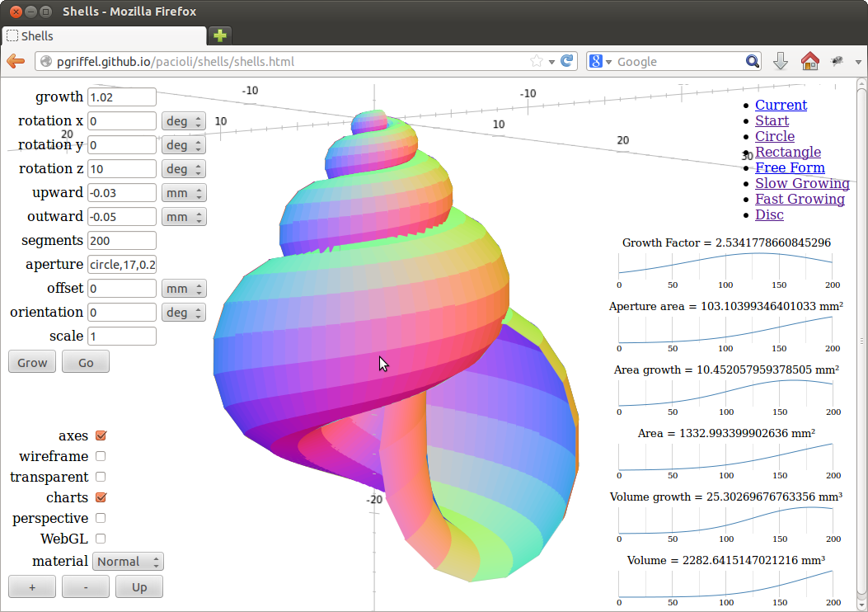Image resolution: width=868 pixels, height=612 pixels.
Task: Click the back navigation arrow
Action: 15,60
